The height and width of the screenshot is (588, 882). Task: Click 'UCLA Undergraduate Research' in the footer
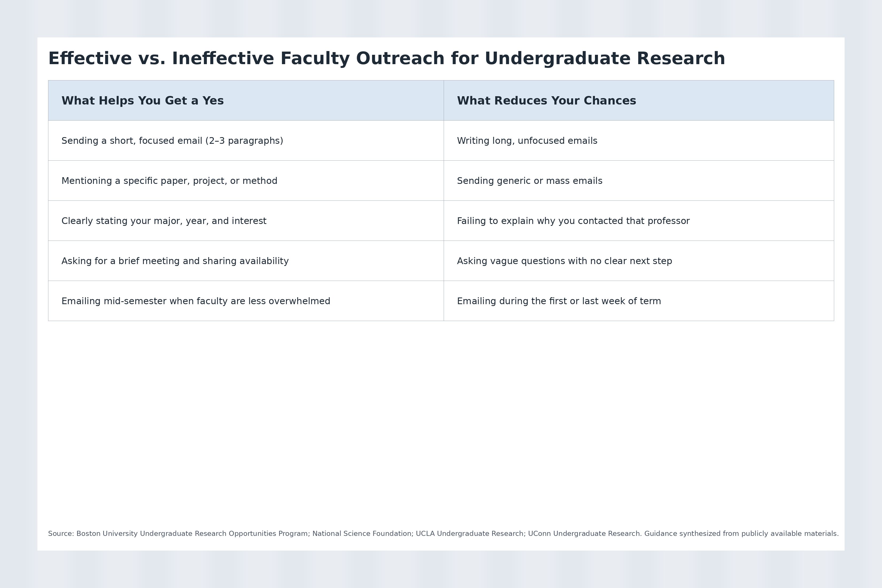pos(470,534)
